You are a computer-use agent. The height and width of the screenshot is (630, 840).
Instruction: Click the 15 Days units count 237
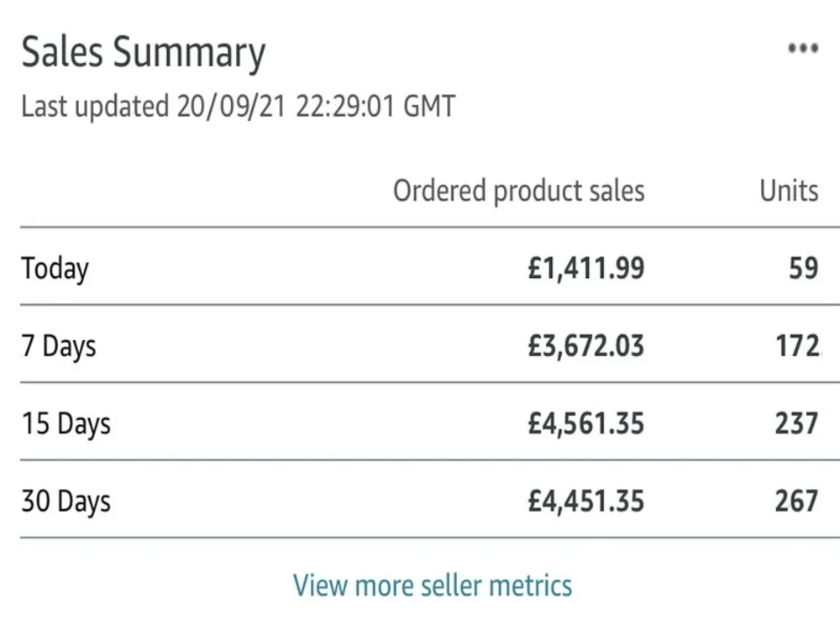(x=796, y=423)
